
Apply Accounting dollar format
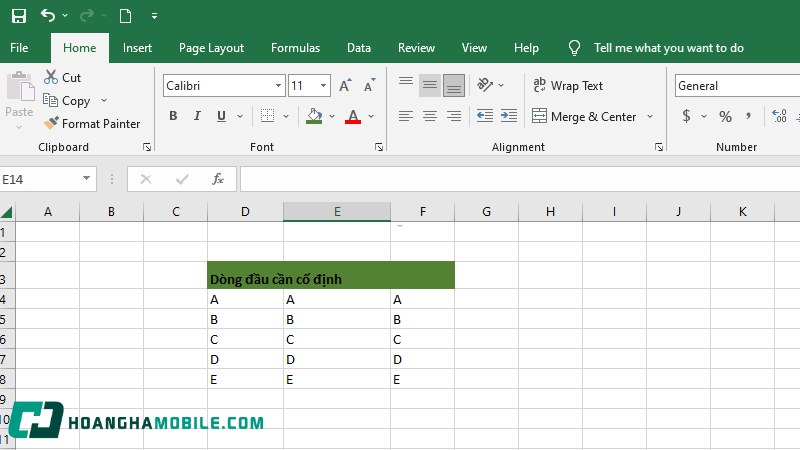687,116
